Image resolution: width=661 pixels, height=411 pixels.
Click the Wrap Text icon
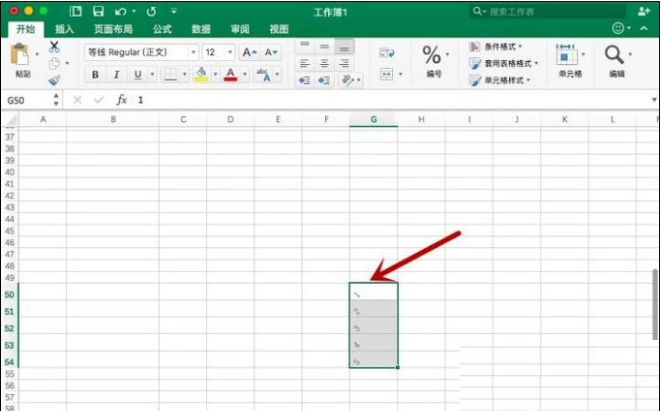pyautogui.click(x=387, y=53)
